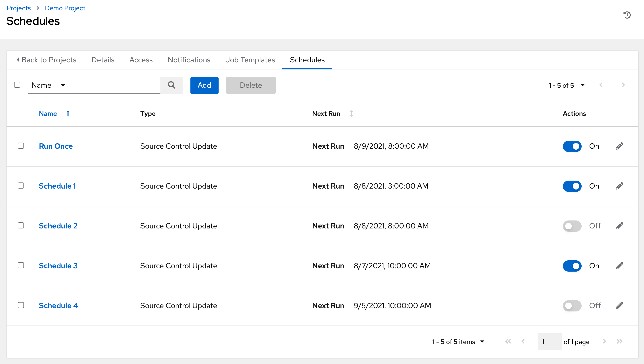644x364 pixels.
Task: Open the Notifications tab
Action: (x=189, y=60)
